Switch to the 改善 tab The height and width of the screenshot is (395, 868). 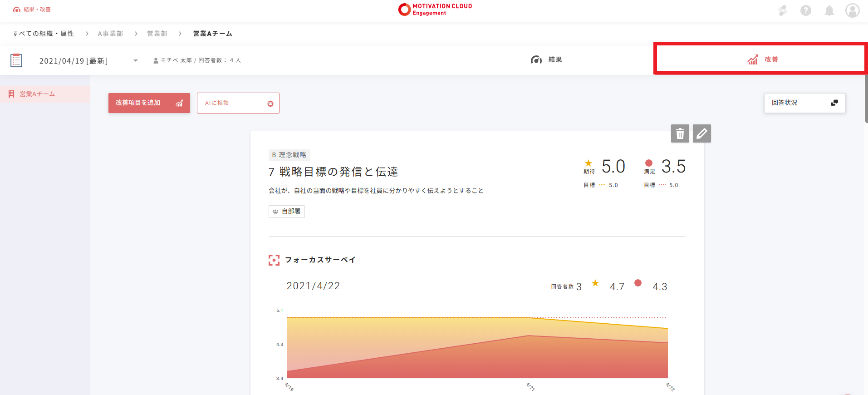point(762,59)
